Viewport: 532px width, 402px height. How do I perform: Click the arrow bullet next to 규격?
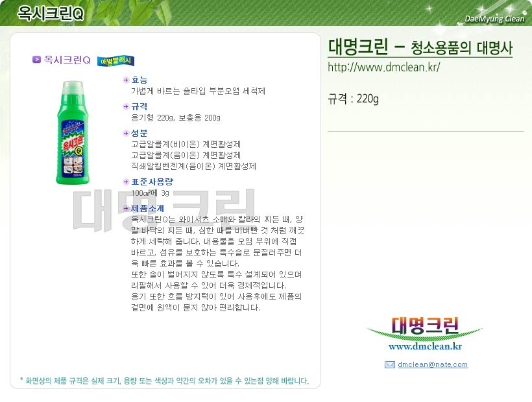coord(126,107)
